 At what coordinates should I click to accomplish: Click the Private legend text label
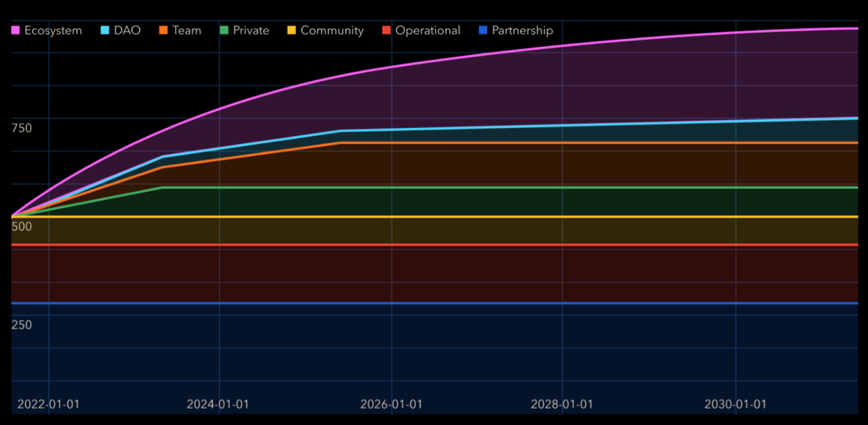(x=251, y=30)
